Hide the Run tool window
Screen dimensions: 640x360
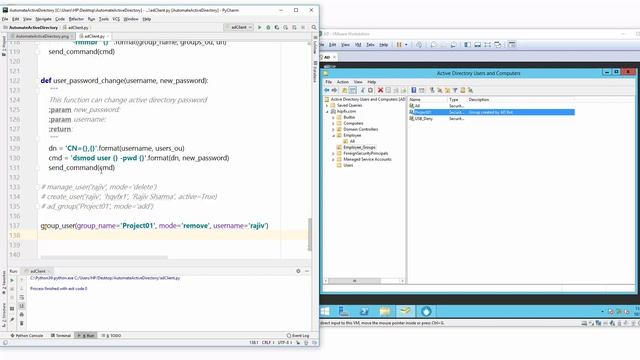click(x=307, y=271)
